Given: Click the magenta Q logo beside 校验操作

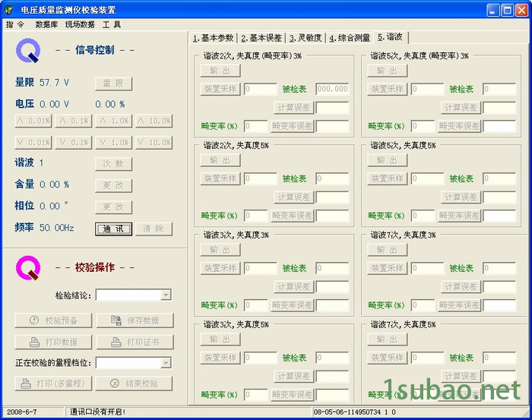Looking at the screenshot, I should (x=30, y=267).
